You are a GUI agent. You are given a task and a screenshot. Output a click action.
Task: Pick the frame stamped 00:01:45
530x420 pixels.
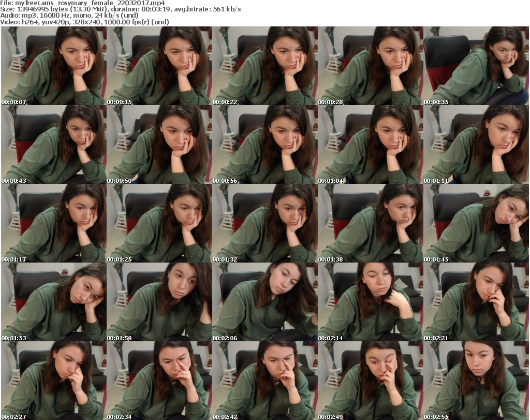tap(476, 224)
